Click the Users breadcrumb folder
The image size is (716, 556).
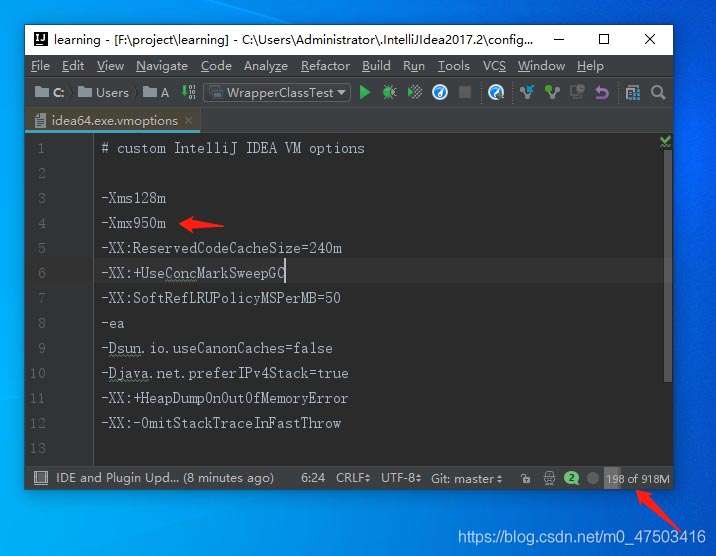click(x=103, y=93)
